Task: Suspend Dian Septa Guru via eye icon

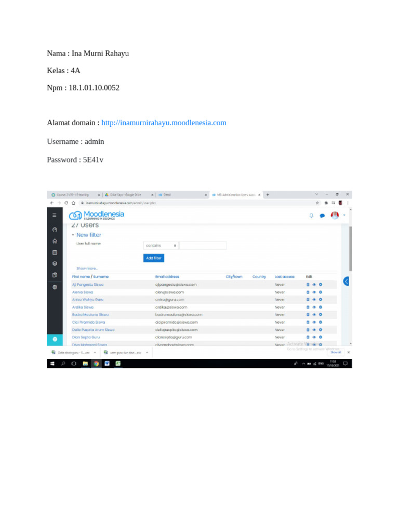Action: tap(314, 337)
